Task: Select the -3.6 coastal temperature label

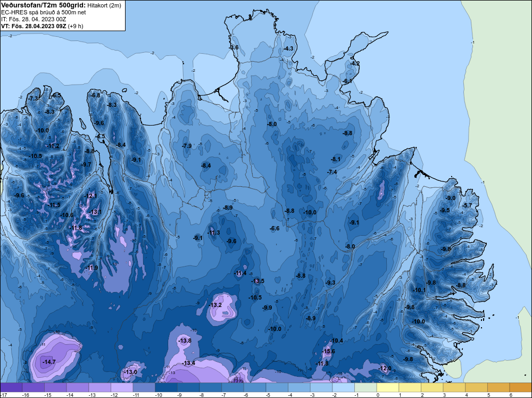Action: [234, 47]
